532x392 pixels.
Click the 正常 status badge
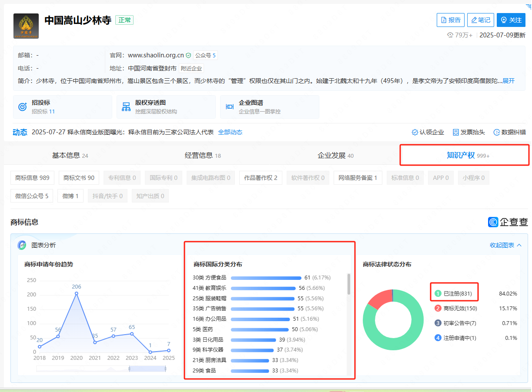pos(124,20)
